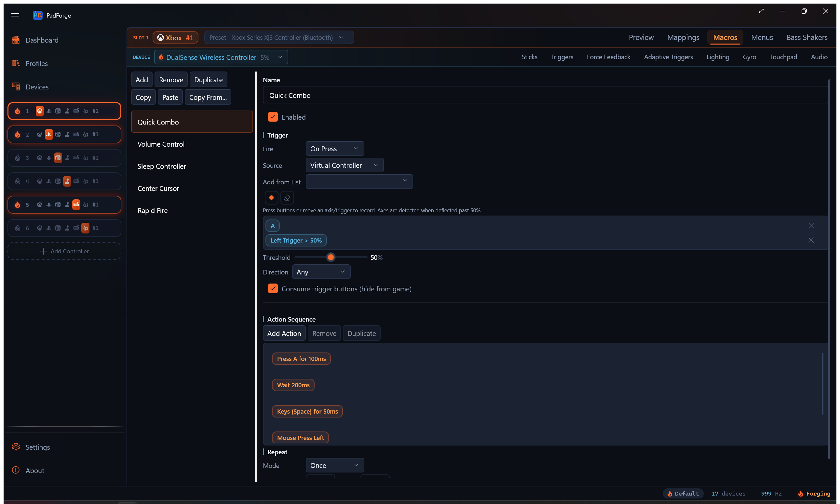Open the hamburger menu

pos(15,15)
